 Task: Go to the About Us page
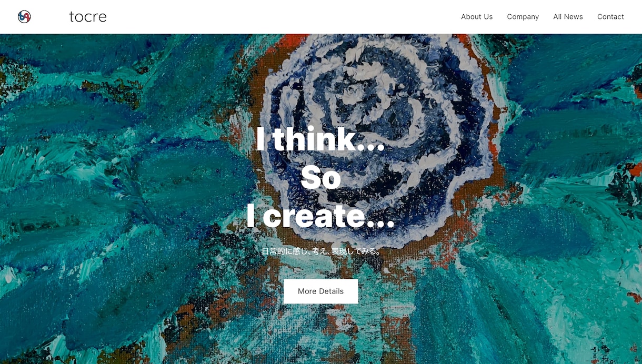pos(477,17)
